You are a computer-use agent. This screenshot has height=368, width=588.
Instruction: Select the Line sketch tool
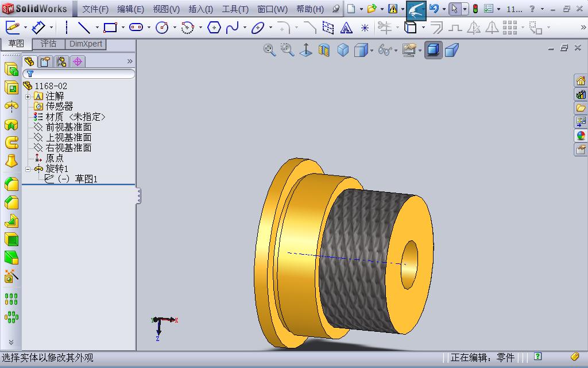[84, 28]
